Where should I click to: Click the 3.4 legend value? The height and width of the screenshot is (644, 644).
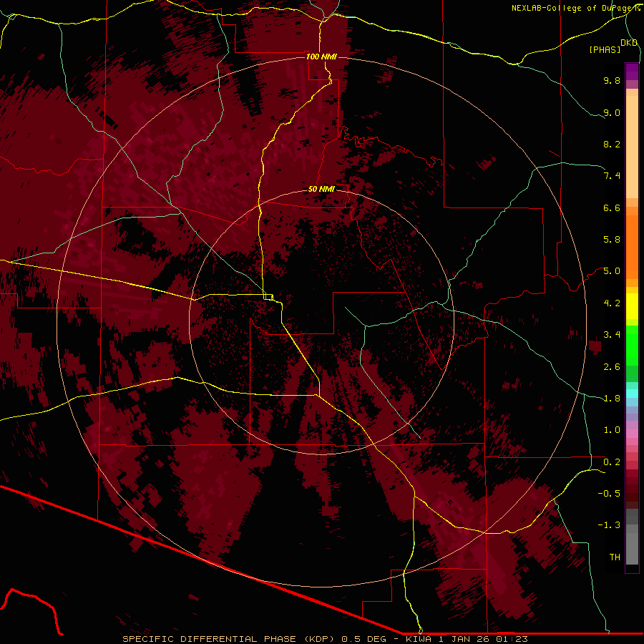coord(612,335)
